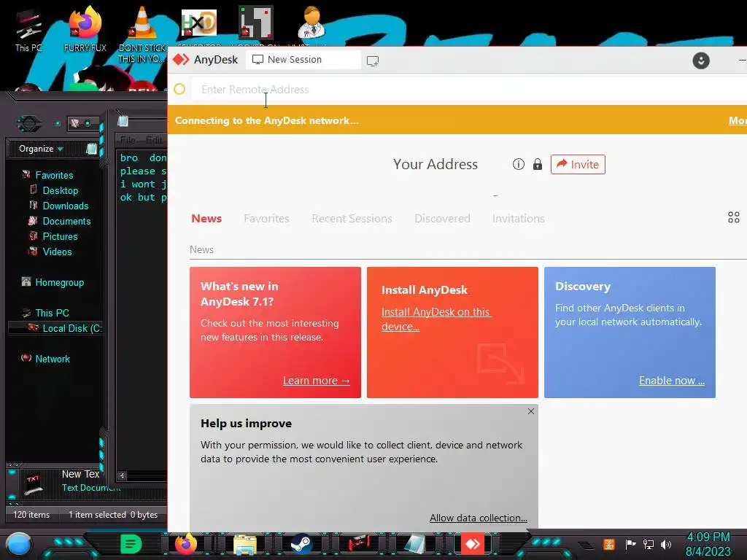Viewport: 747px width, 560px height.
Task: Click the red themed app taskbar icon
Action: click(358, 544)
